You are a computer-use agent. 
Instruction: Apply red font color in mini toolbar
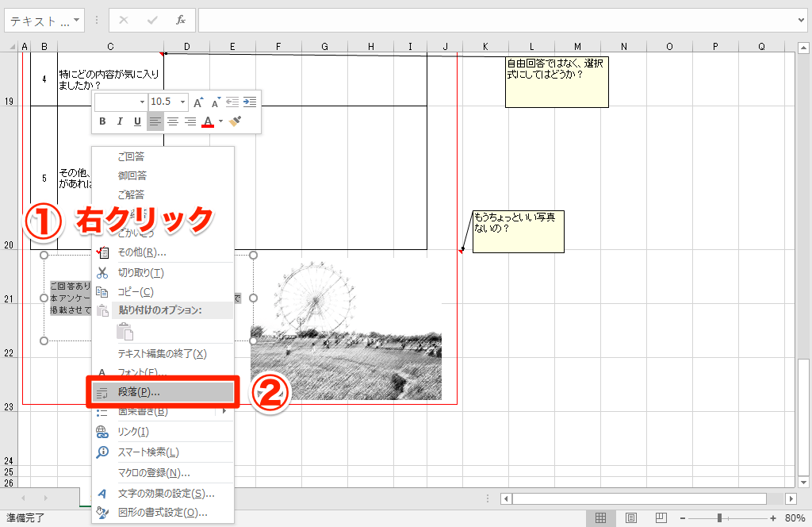pos(208,121)
